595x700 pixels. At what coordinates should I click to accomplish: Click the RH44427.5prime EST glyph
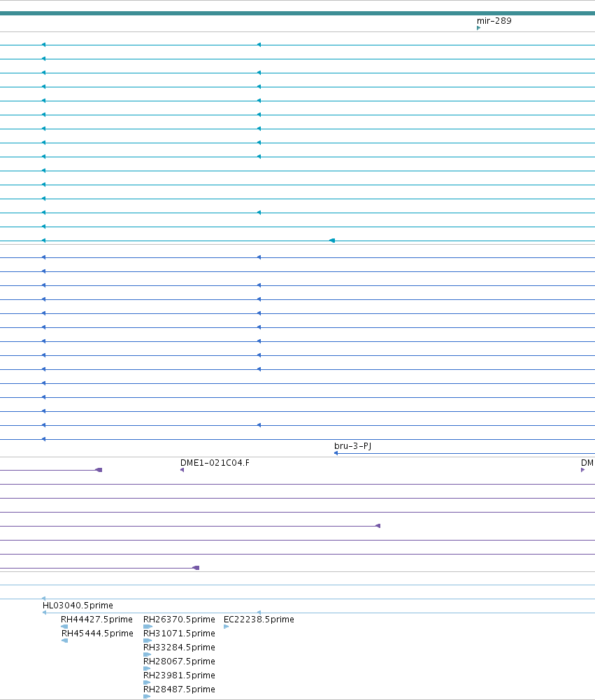[x=64, y=627]
